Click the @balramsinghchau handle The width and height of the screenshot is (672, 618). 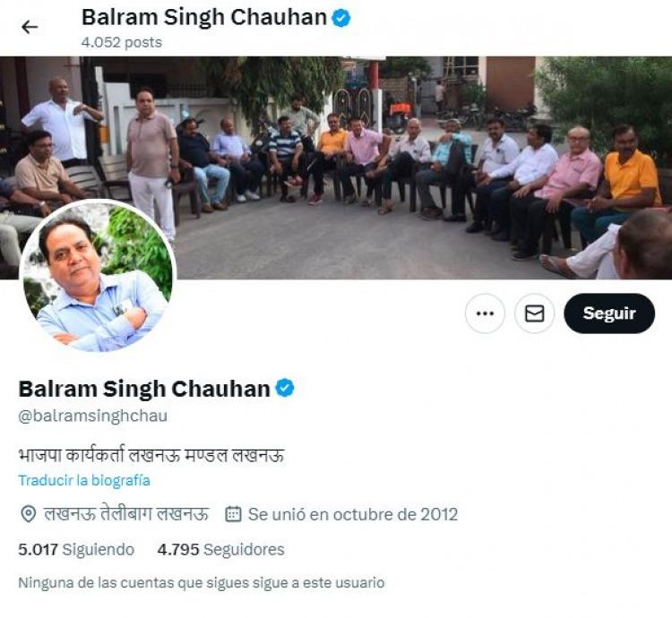(x=93, y=416)
